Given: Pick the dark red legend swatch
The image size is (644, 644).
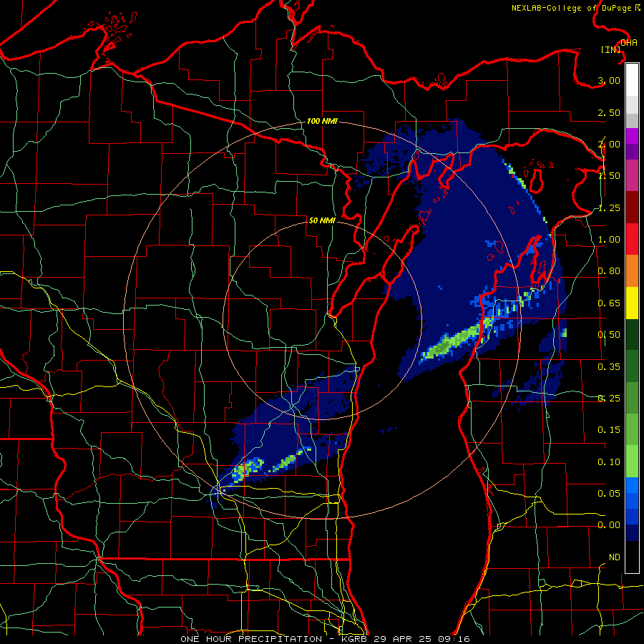Looking at the screenshot, I should (632, 208).
